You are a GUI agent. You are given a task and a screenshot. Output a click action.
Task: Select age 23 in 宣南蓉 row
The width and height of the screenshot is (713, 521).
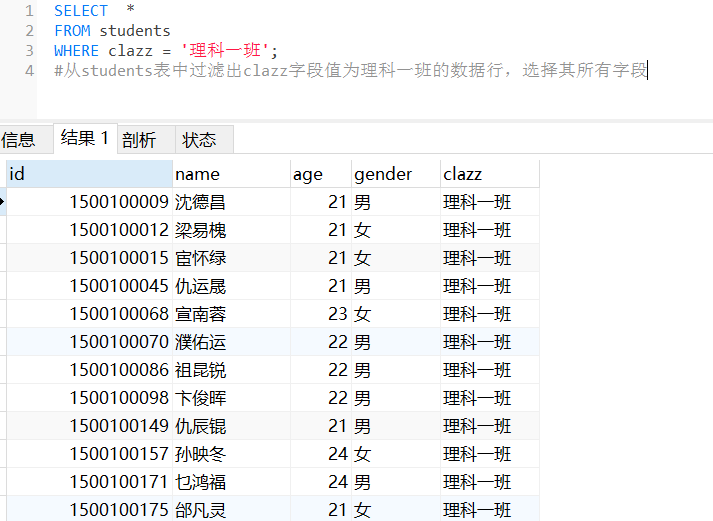(321, 314)
